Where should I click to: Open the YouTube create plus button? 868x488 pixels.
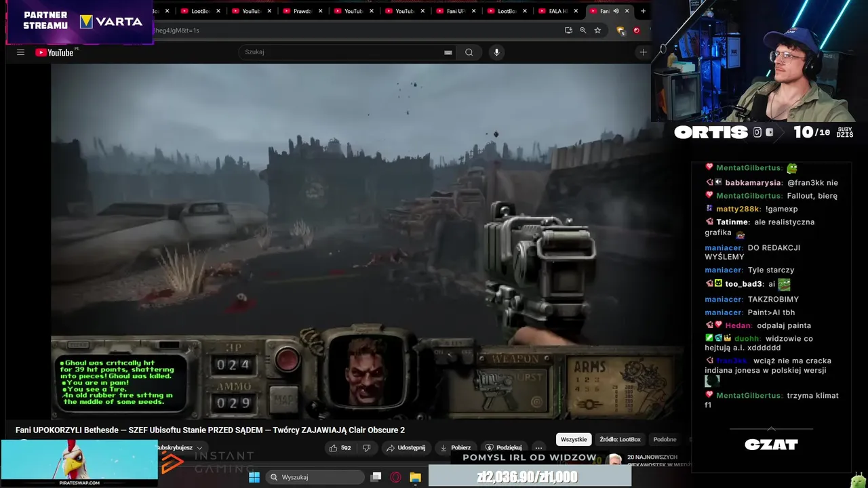[643, 52]
